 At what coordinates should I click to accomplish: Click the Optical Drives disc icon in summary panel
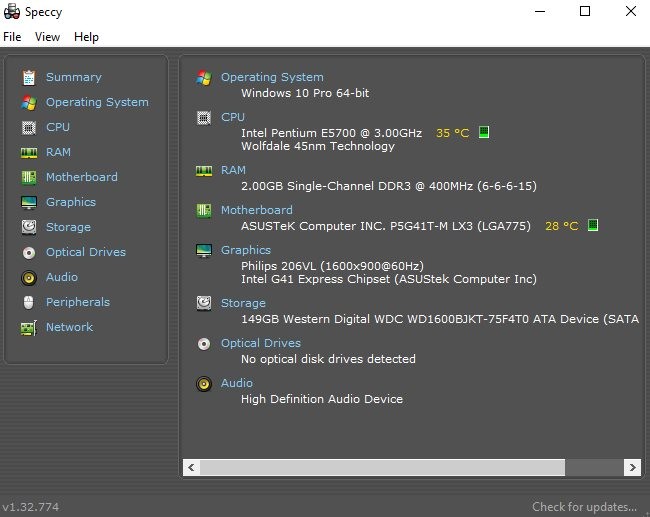coord(204,344)
